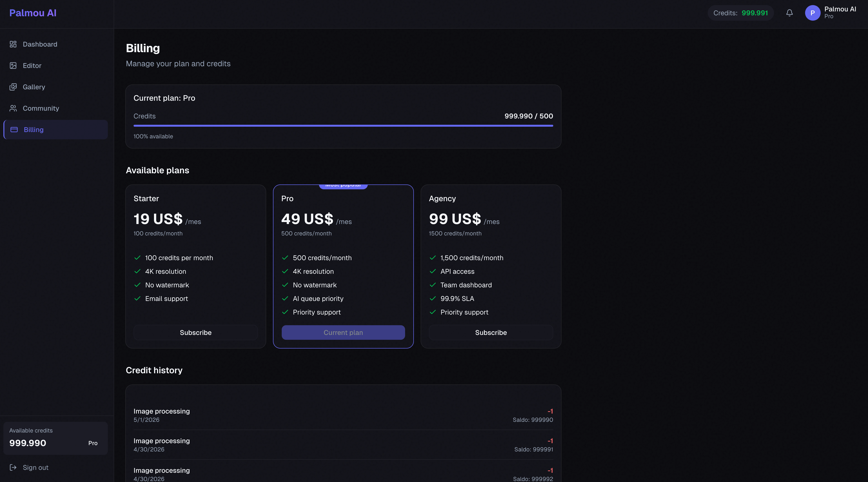
Task: Click the 49 US$ price
Action: coord(307,219)
